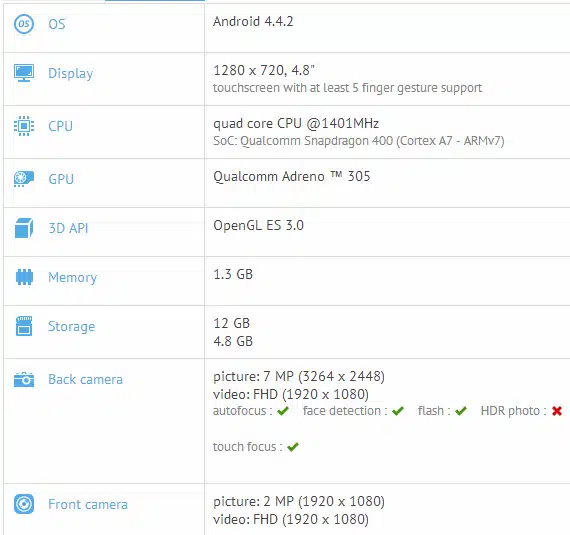The width and height of the screenshot is (570, 535).
Task: Click the Memory RAM module icon
Action: pyautogui.click(x=24, y=277)
